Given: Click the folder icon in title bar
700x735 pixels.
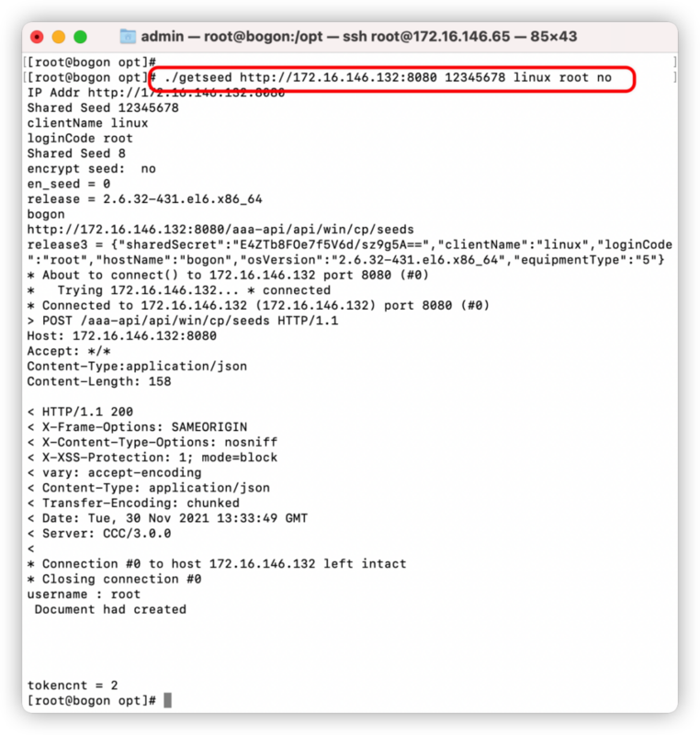Looking at the screenshot, I should click(128, 37).
